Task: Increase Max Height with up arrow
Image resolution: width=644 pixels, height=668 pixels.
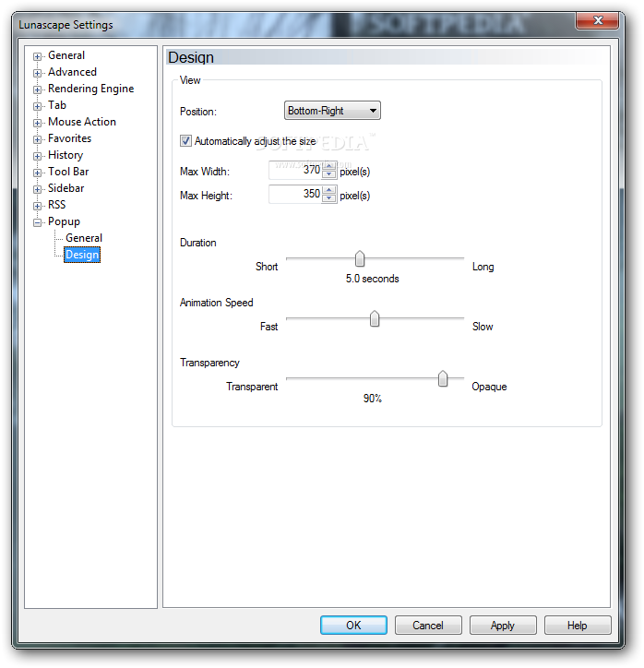Action: [328, 189]
